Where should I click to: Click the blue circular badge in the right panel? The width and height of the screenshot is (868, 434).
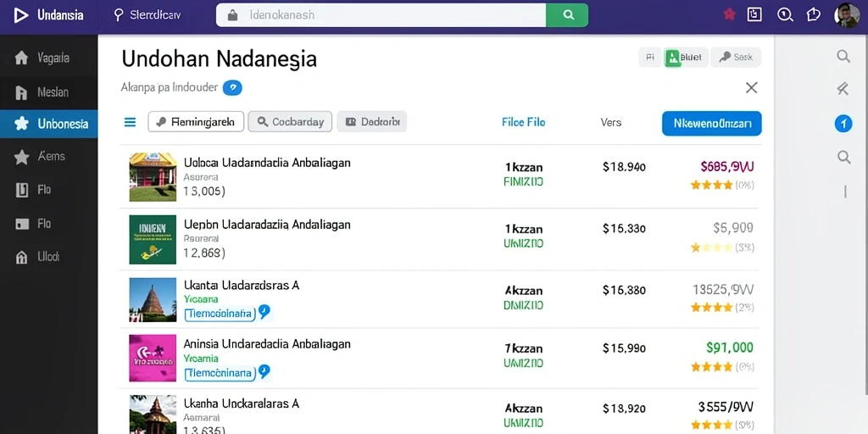[x=843, y=124]
